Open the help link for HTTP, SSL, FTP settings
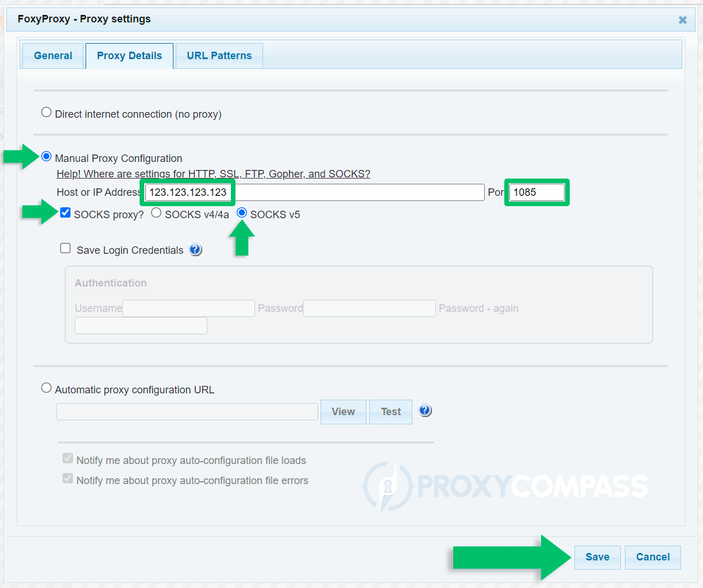The height and width of the screenshot is (588, 703). pyautogui.click(x=214, y=174)
